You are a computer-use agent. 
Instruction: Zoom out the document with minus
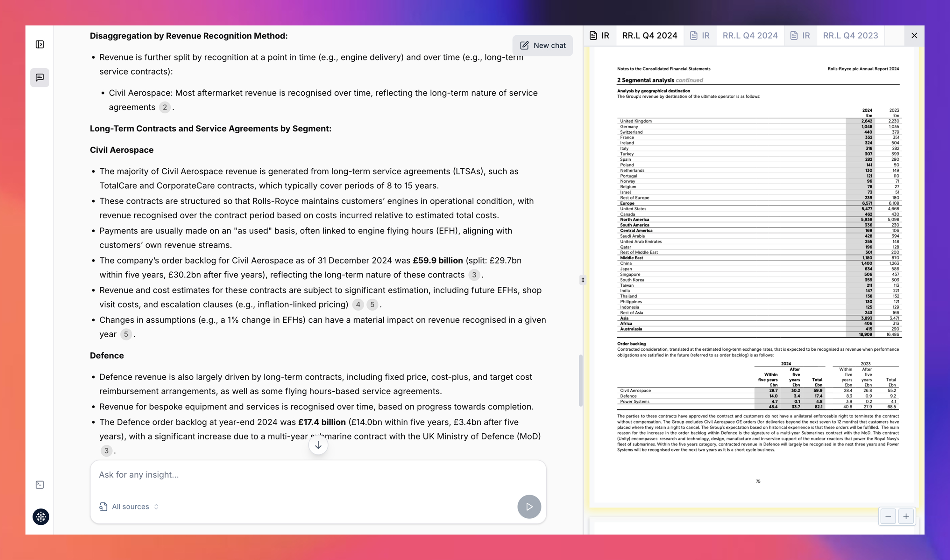[x=888, y=516]
